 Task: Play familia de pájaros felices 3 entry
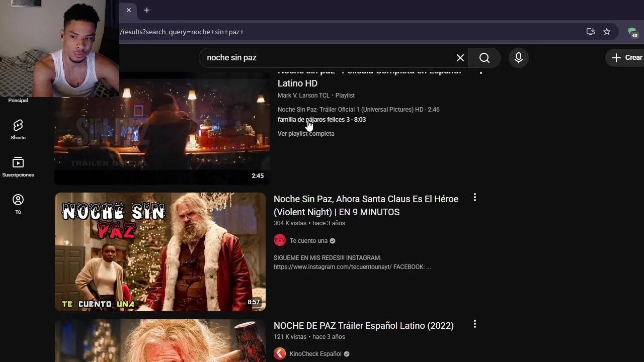321,120
